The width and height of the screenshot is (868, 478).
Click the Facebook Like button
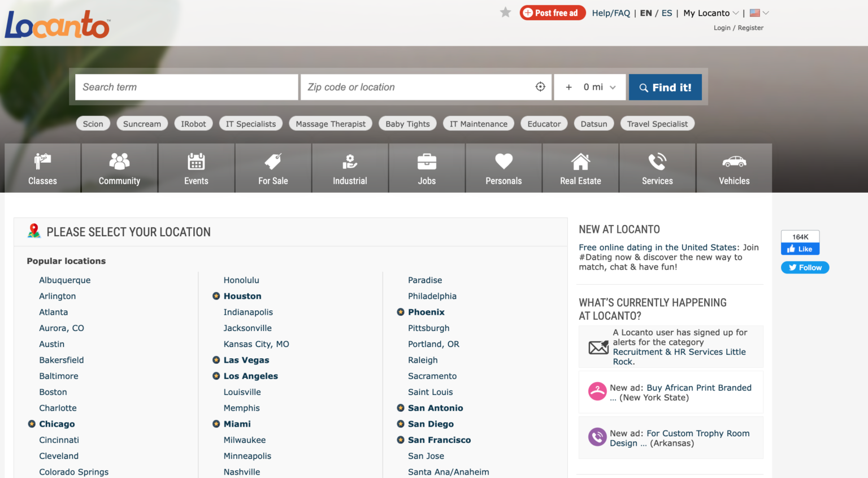pyautogui.click(x=800, y=249)
